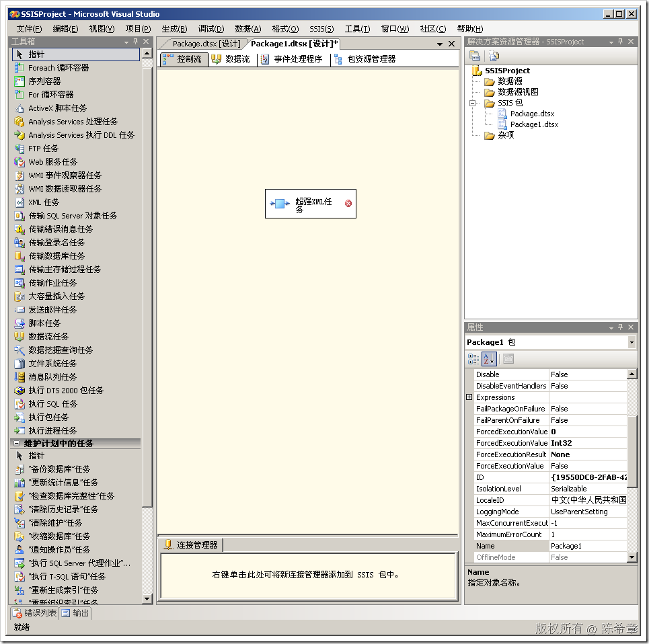Screen dimensions: 649x644
Task: Select the WMI 数据读取器任务 icon
Action: (19, 189)
